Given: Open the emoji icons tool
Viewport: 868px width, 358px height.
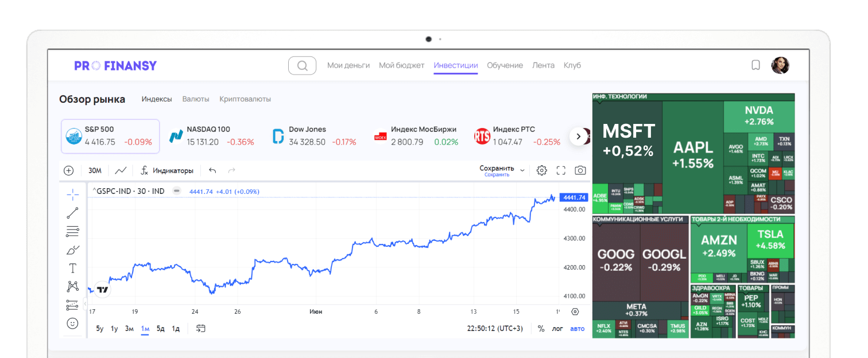Looking at the screenshot, I should pyautogui.click(x=73, y=324).
